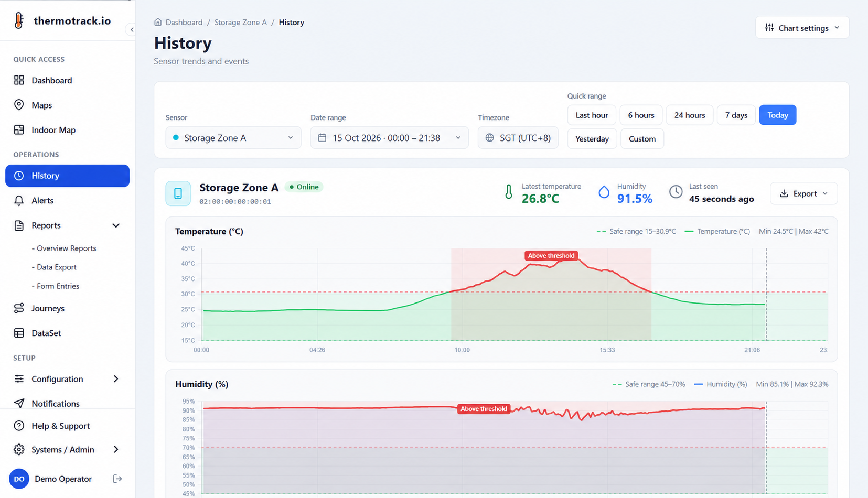Click the logout icon next to Demo Operator
Screen dimensions: 868x498
tap(117, 479)
